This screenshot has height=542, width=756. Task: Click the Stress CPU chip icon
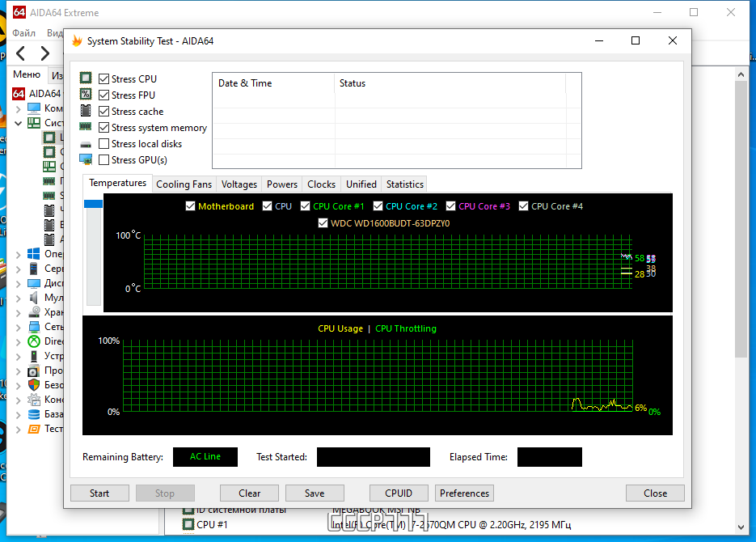click(86, 78)
